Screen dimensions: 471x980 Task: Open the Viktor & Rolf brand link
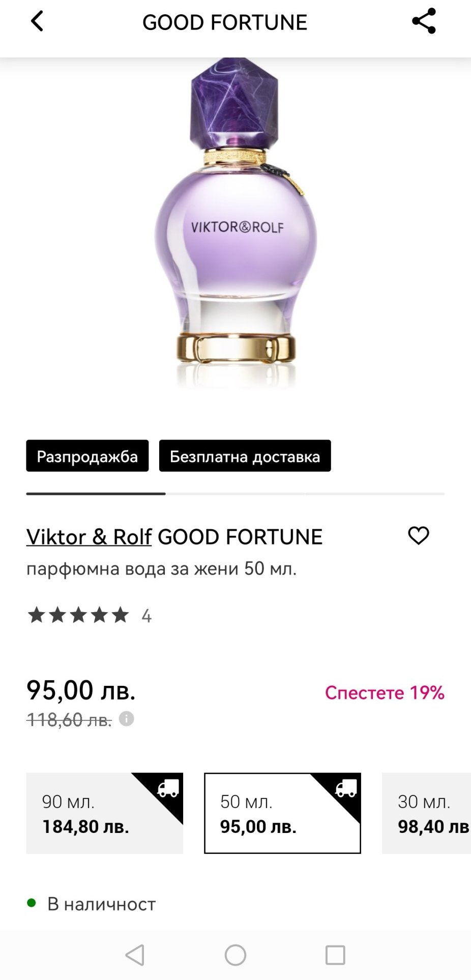89,537
